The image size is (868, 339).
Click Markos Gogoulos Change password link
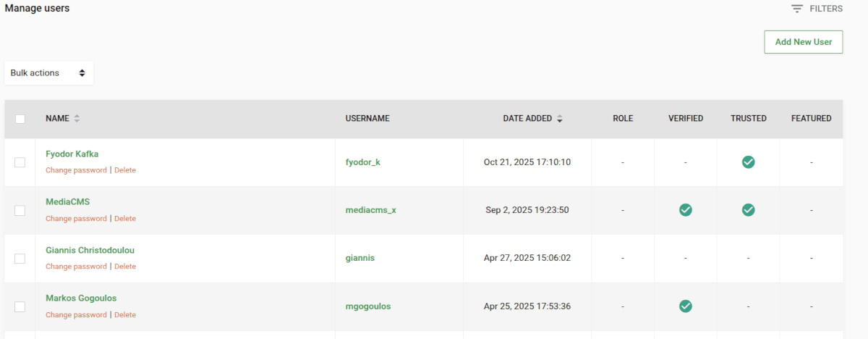(x=76, y=315)
